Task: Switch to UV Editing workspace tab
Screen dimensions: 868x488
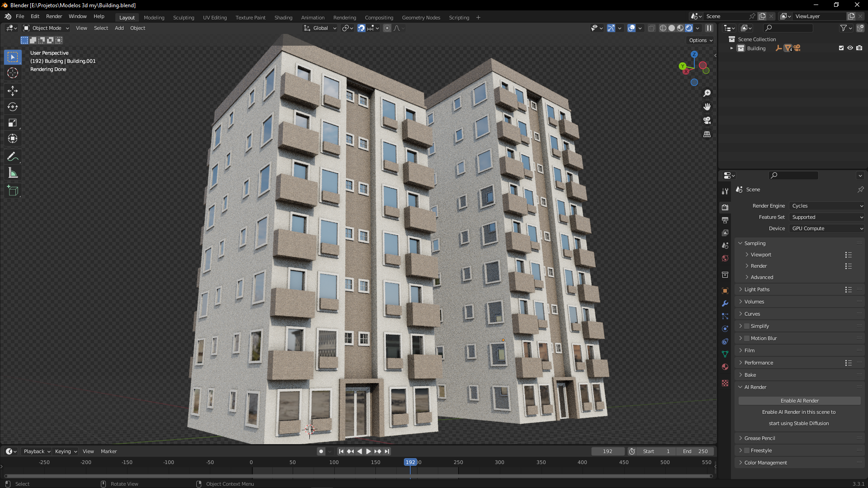Action: point(215,18)
